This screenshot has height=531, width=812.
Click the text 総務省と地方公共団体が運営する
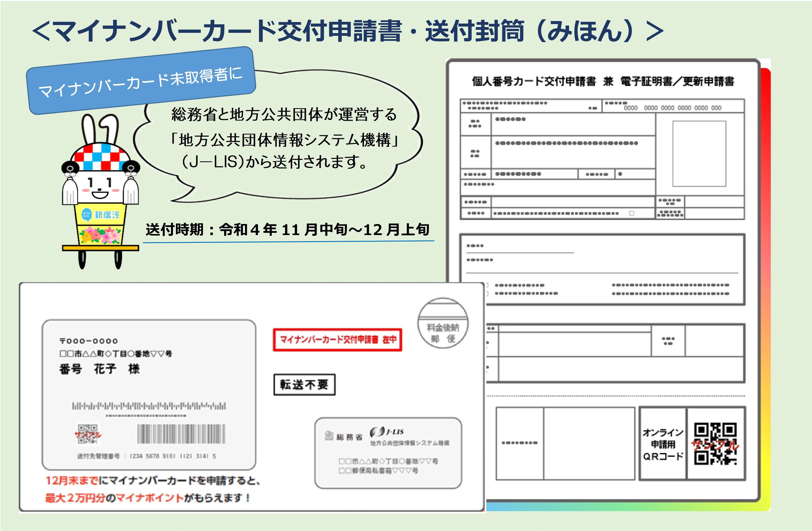click(284, 114)
